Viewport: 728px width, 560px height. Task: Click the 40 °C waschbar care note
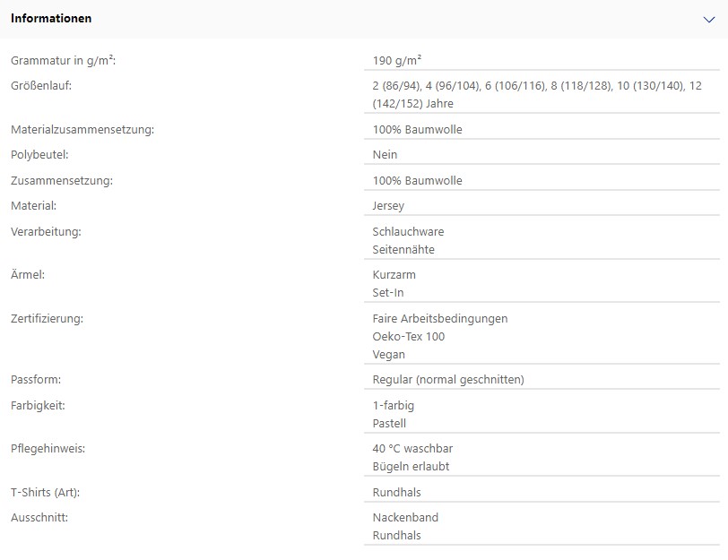[412, 449]
